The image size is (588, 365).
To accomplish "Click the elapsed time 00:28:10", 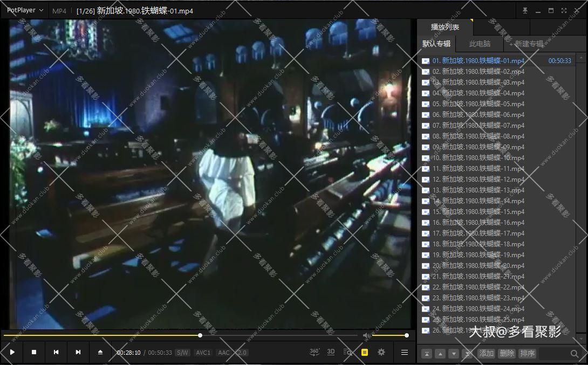I will click(128, 353).
